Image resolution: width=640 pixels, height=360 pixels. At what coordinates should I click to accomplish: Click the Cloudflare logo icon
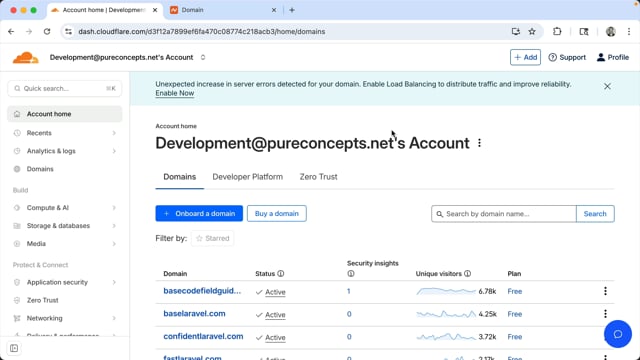tap(25, 58)
